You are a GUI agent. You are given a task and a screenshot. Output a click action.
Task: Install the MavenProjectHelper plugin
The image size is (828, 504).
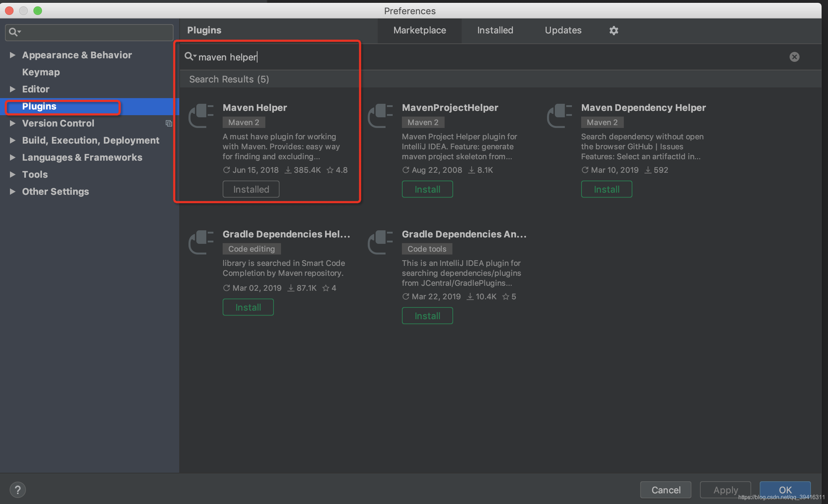point(427,189)
